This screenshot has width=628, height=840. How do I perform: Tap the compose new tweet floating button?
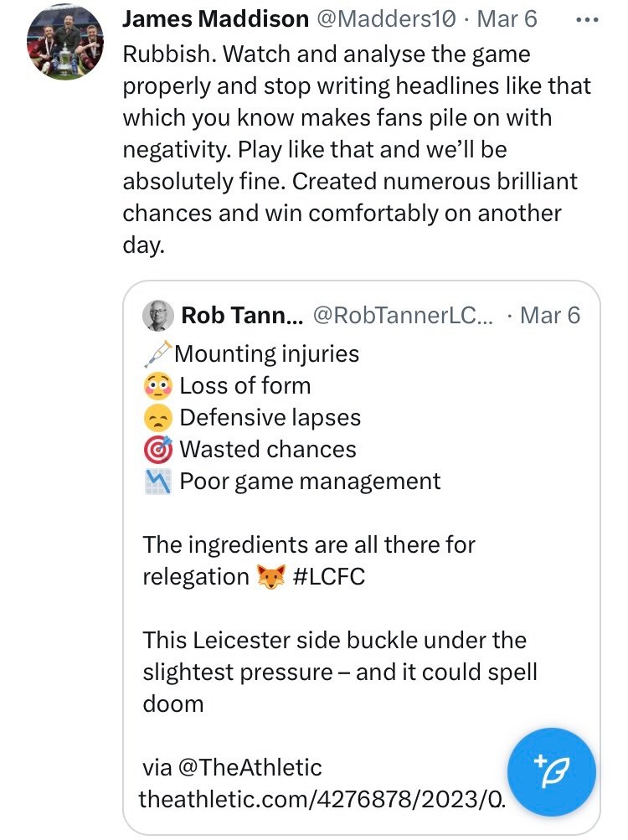click(551, 771)
